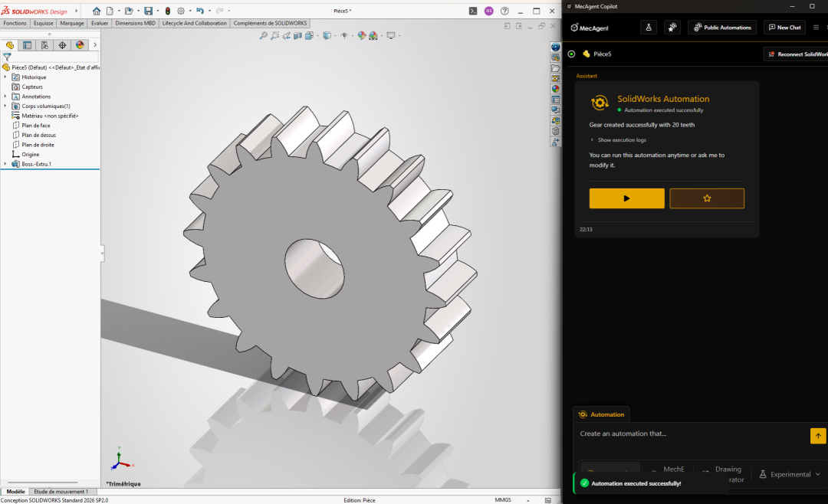Expand the Historique tree node
This screenshot has height=504, width=828.
tap(5, 77)
